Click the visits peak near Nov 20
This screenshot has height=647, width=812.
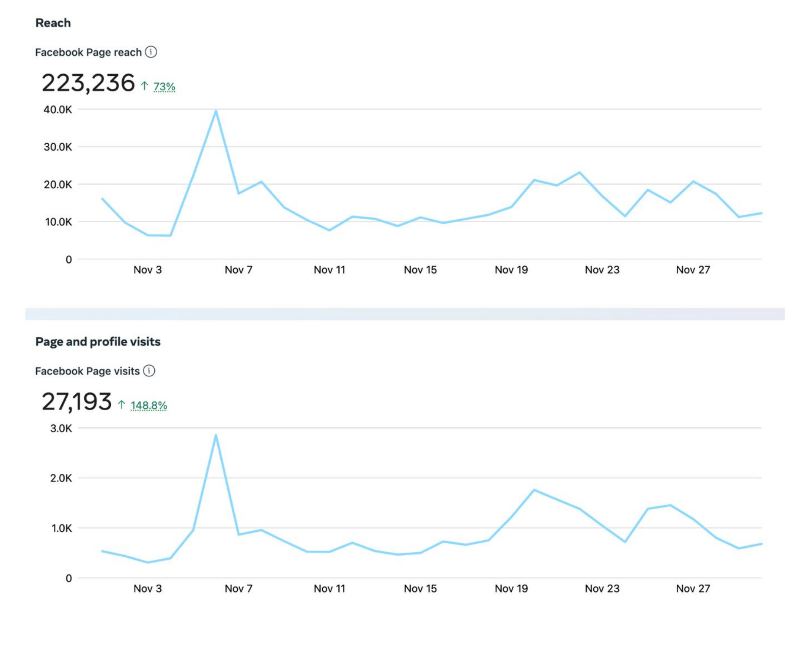click(535, 489)
